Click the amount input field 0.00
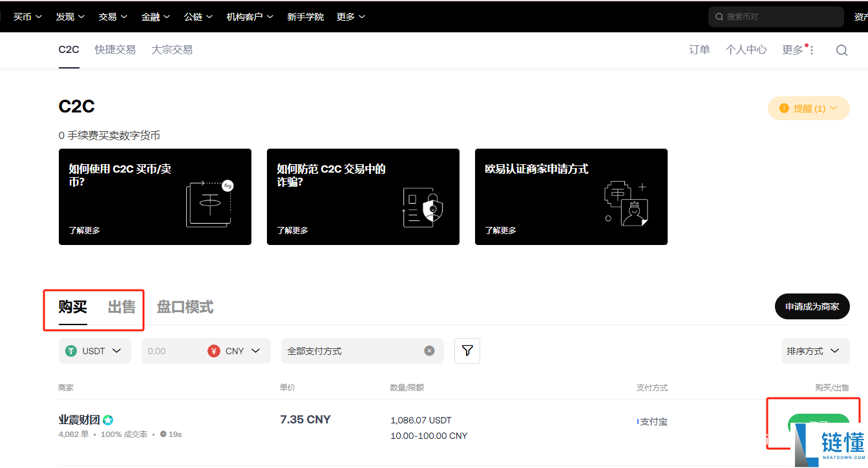 click(x=171, y=351)
